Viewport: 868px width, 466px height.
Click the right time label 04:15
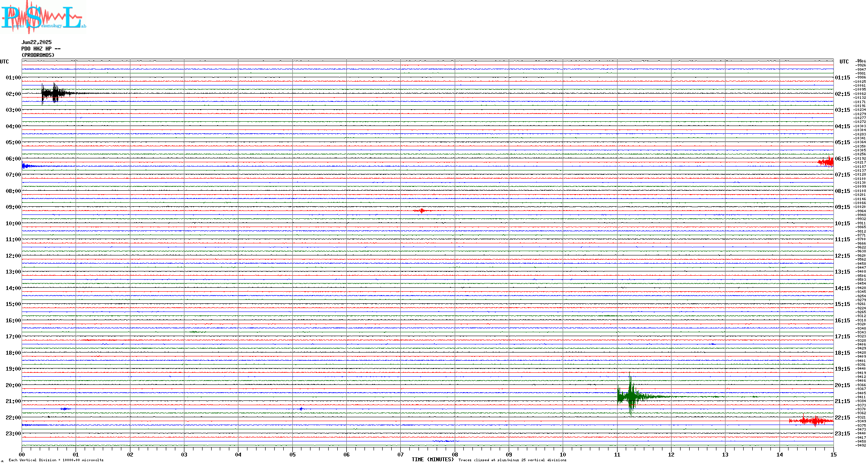(x=843, y=126)
